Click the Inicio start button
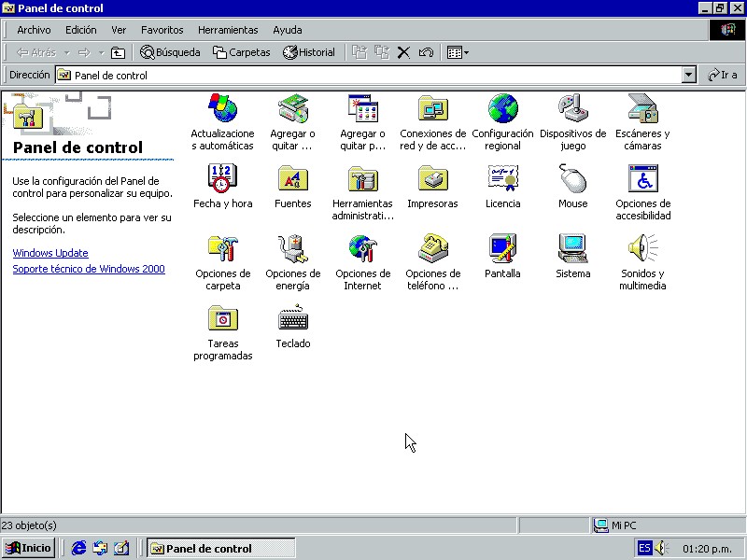747x560 pixels. click(x=29, y=548)
